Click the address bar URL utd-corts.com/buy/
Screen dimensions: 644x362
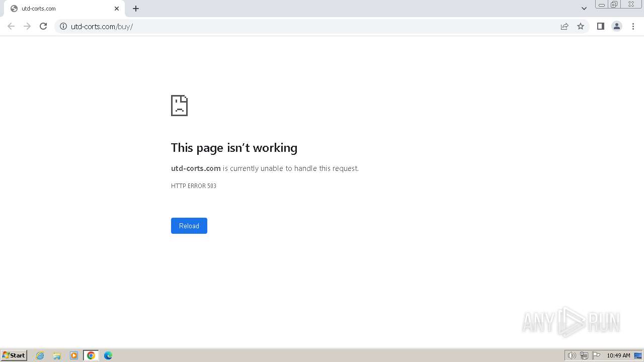point(102,27)
